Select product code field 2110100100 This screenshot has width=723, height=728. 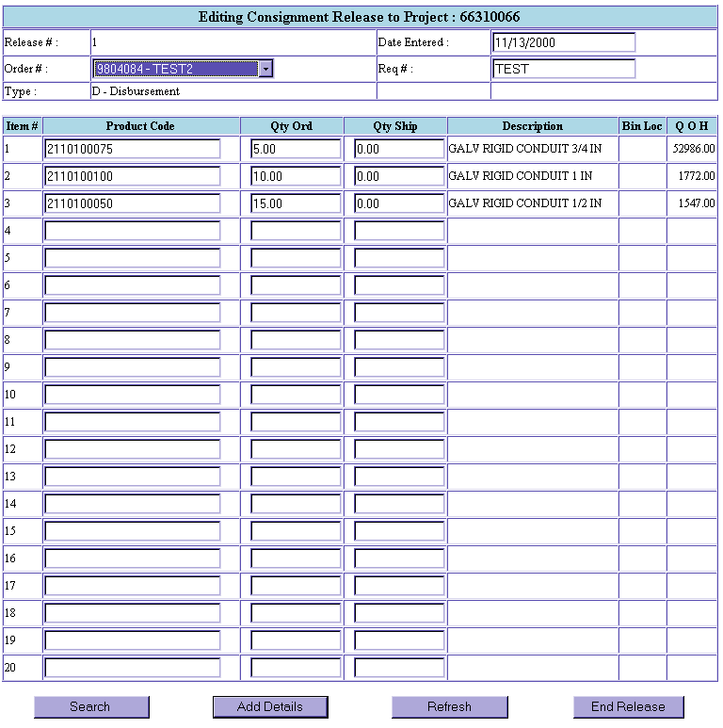tap(132, 176)
